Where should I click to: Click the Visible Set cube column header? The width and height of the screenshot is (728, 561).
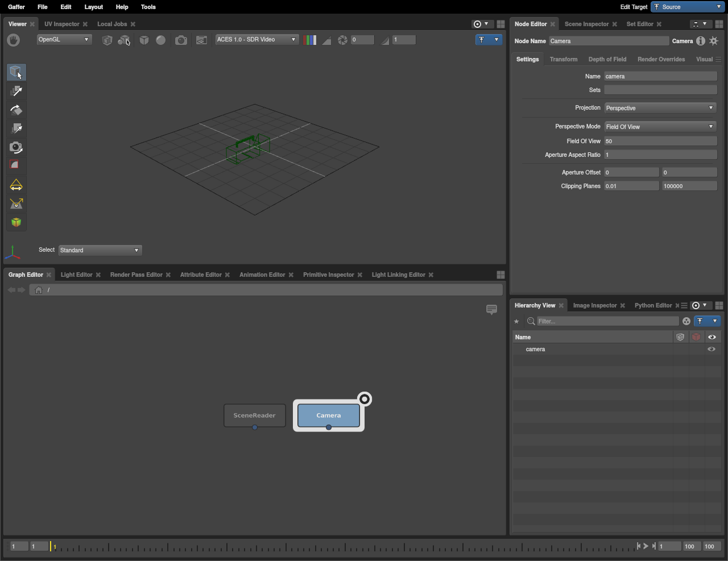[680, 337]
